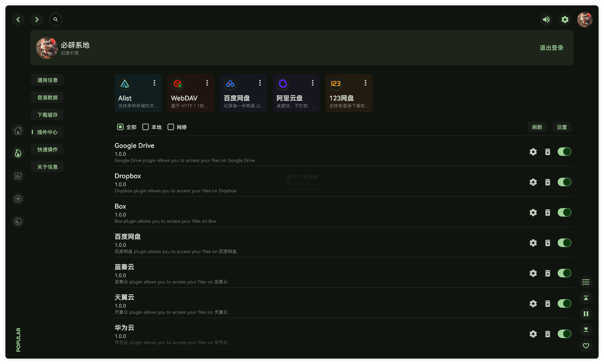Viewport: 604px width, 364px height.
Task: Turn off the 百度网盘 plugin toggle
Action: (564, 243)
